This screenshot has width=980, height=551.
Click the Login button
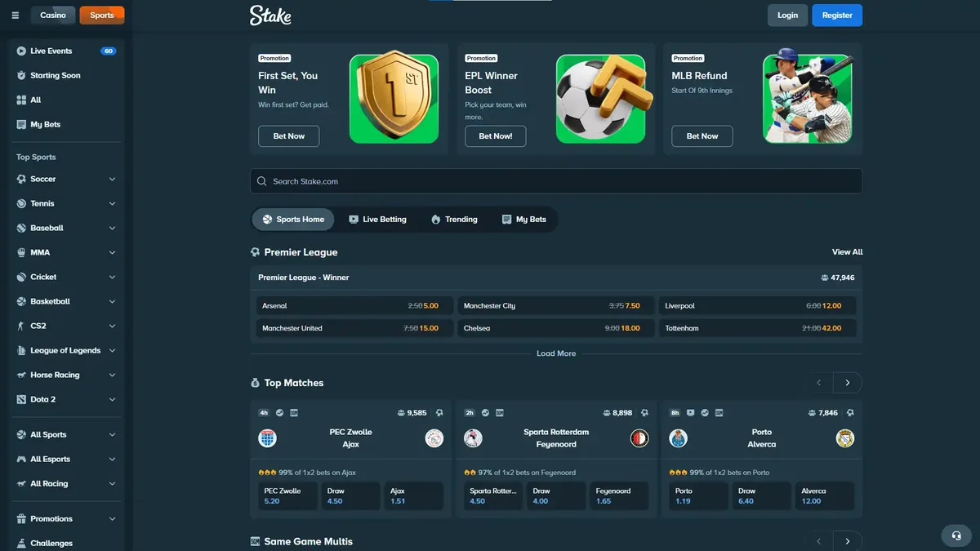(787, 16)
